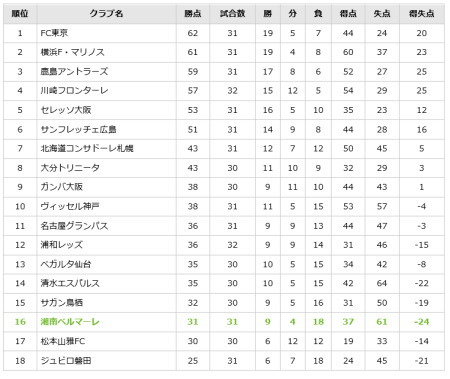Click the 勝点 column header

(x=193, y=14)
